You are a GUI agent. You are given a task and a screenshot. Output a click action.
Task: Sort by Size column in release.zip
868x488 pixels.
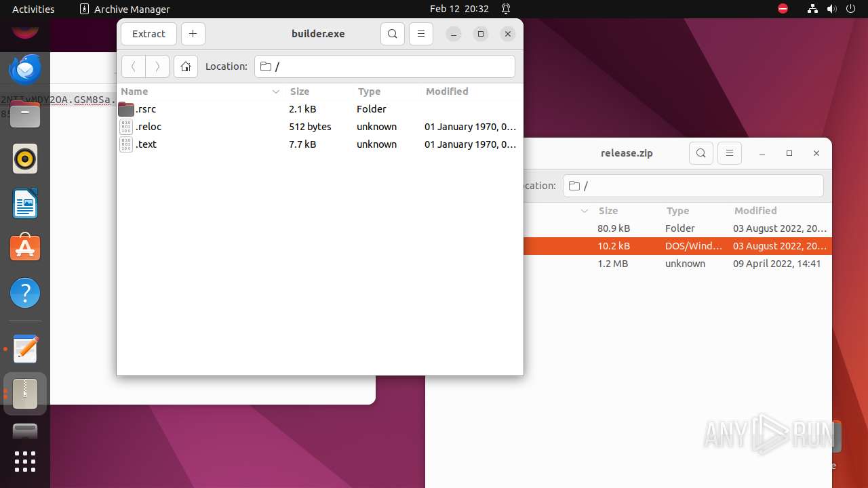[608, 211]
